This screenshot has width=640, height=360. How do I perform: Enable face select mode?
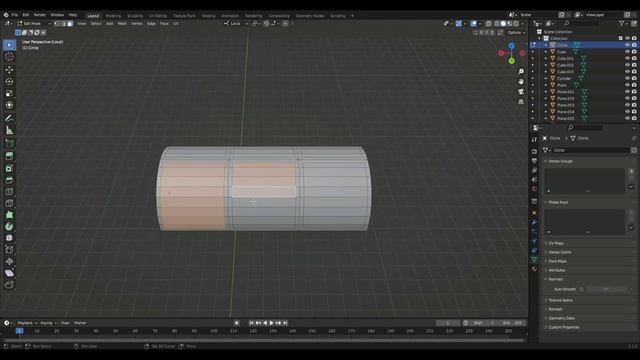pyautogui.click(x=70, y=24)
